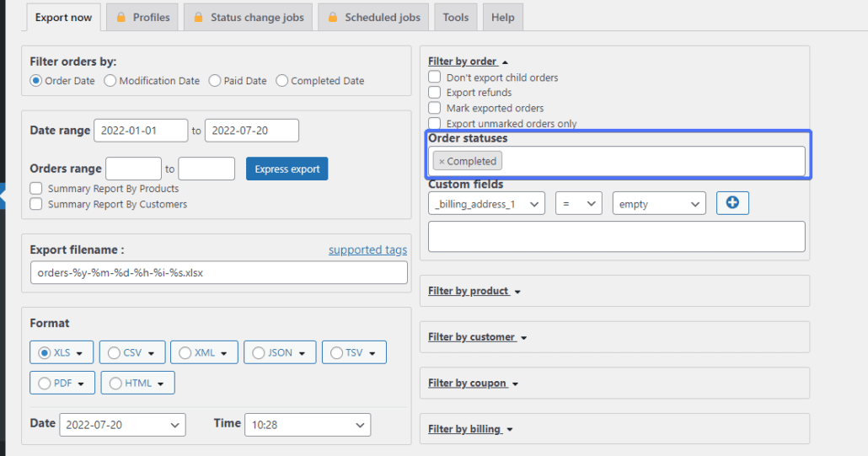The width and height of the screenshot is (868, 456).
Task: Expand JSON format options arrow
Action: [303, 353]
